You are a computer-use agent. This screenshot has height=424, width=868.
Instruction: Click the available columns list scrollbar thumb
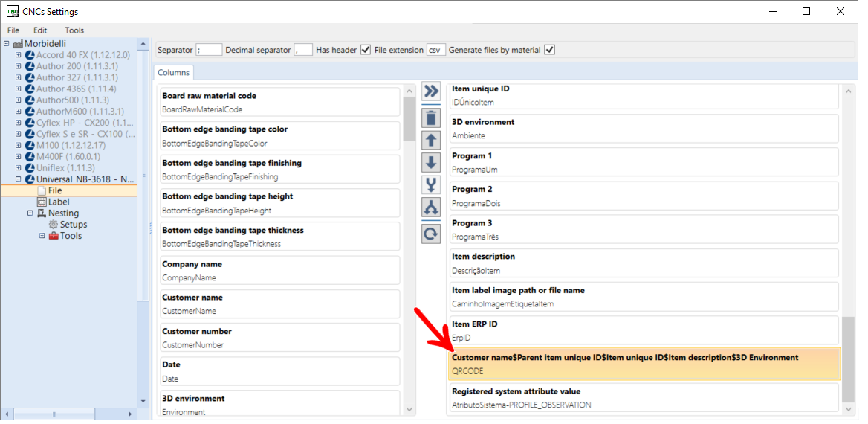pyautogui.click(x=409, y=118)
